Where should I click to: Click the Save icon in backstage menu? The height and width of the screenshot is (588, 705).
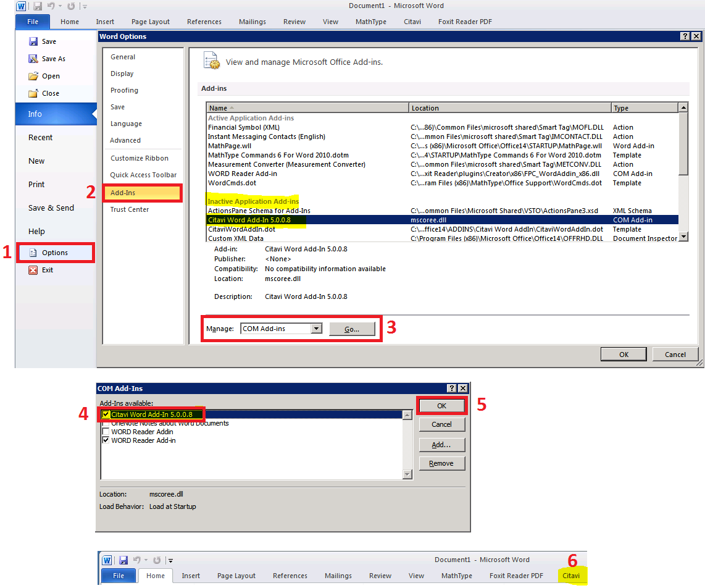(33, 41)
